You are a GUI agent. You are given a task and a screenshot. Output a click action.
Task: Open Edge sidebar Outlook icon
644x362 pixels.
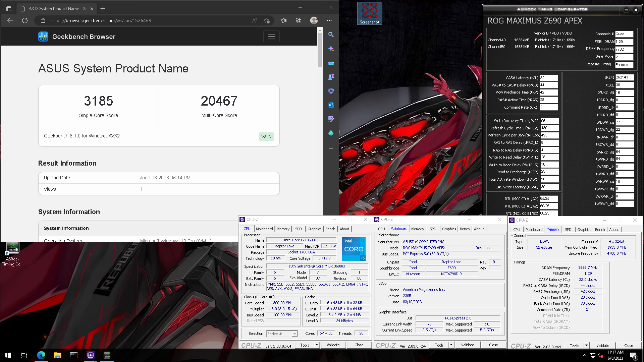click(331, 105)
